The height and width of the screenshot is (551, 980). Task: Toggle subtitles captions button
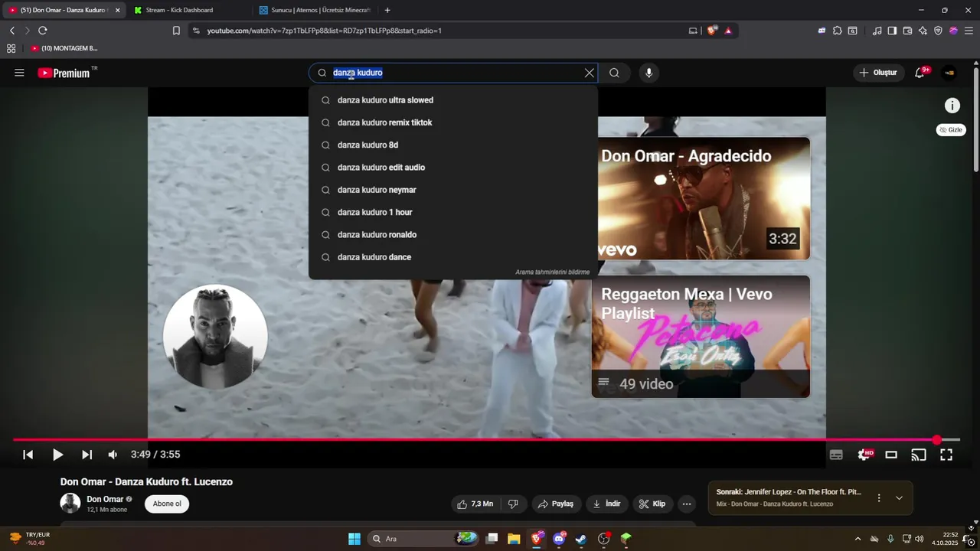(836, 455)
